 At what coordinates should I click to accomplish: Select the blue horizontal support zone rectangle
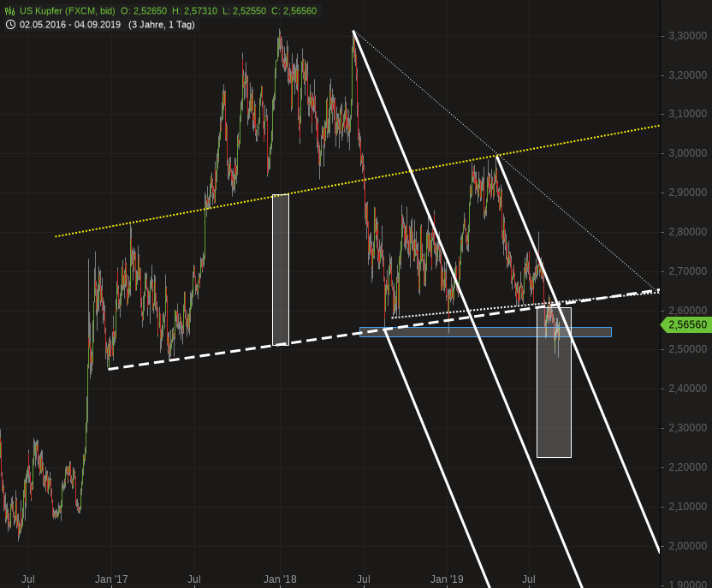tap(485, 332)
